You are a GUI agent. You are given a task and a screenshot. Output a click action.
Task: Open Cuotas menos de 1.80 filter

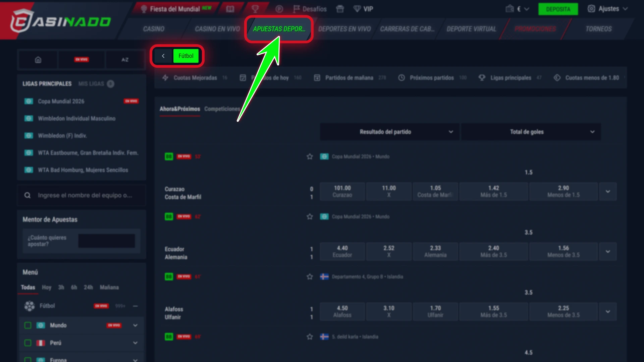coord(586,78)
